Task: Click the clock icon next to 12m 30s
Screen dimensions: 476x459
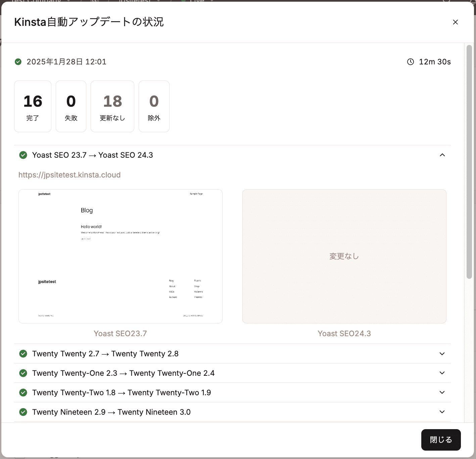Action: coord(411,62)
